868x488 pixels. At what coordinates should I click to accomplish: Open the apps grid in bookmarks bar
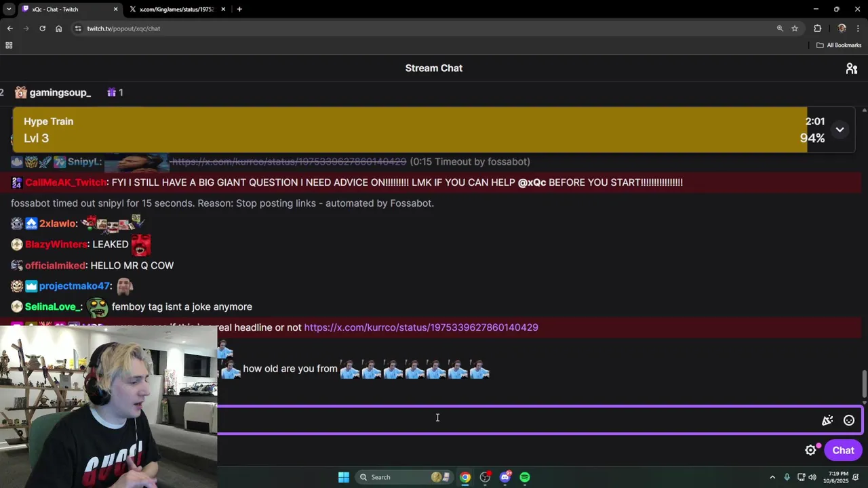coord(9,45)
